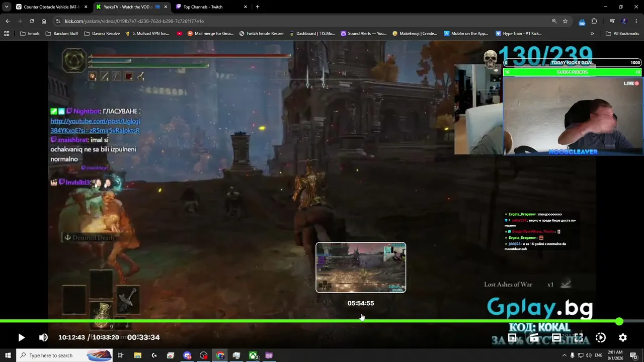Expand the tab search dropdown
Image resolution: width=644 pixels, height=362 pixels.
[x=7, y=7]
